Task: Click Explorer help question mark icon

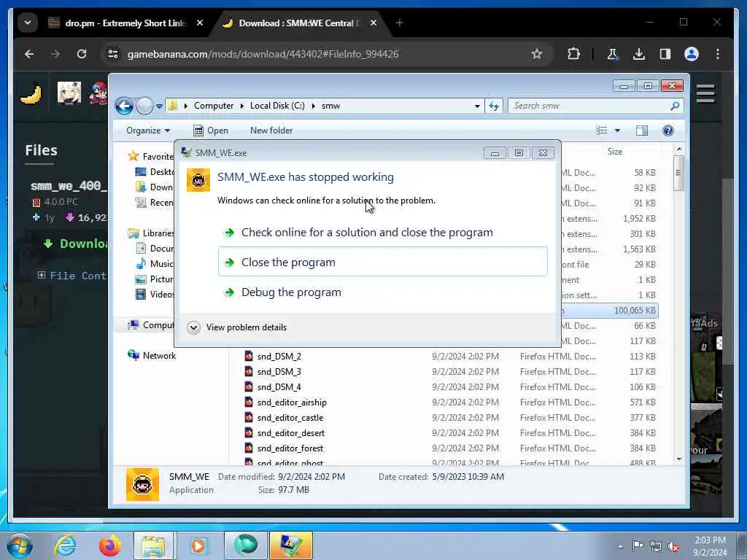Action: 668,131
